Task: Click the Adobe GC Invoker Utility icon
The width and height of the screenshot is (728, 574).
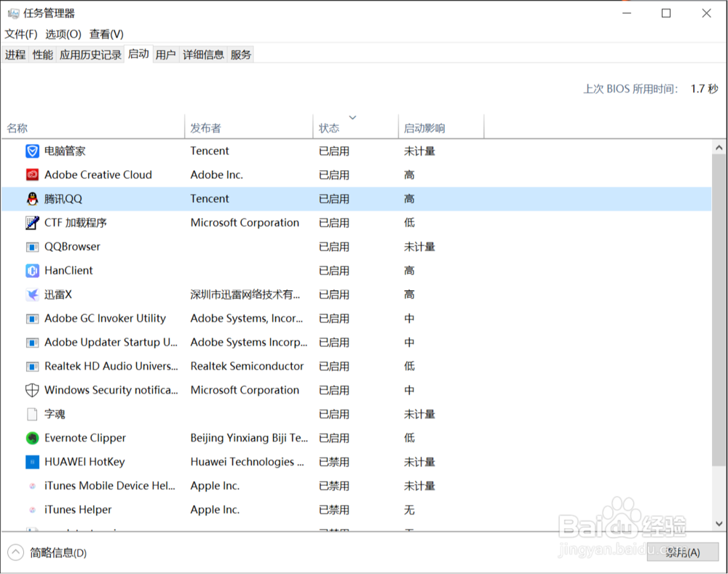Action: 32,319
